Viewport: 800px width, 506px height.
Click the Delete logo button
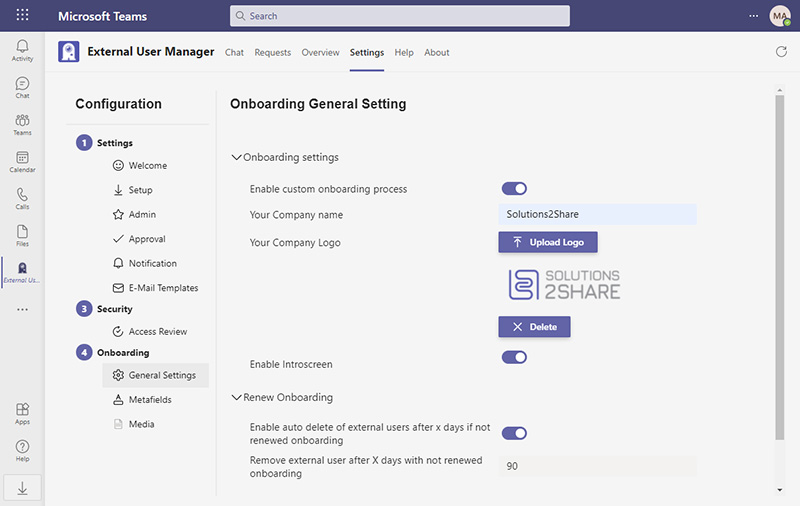(534, 327)
